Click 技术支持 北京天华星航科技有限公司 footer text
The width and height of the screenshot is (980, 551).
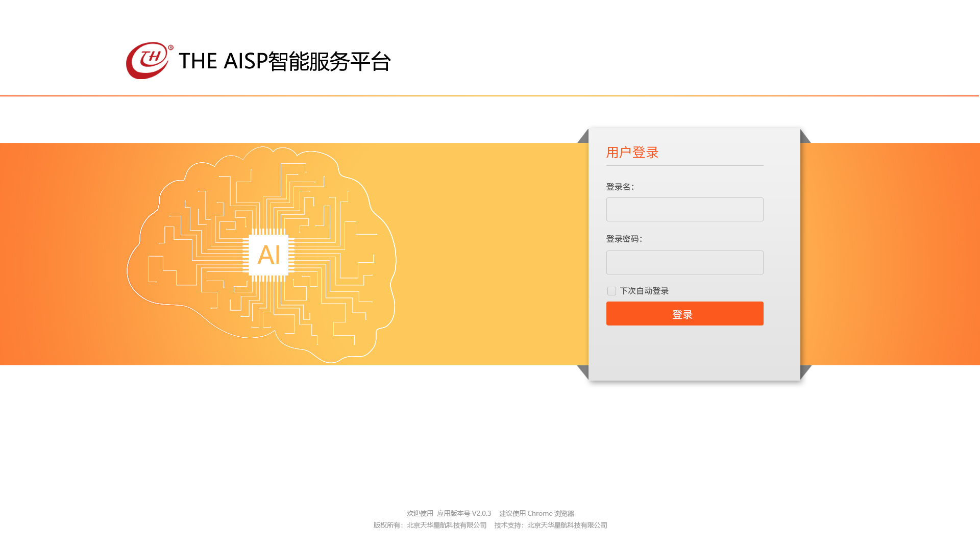point(550,525)
